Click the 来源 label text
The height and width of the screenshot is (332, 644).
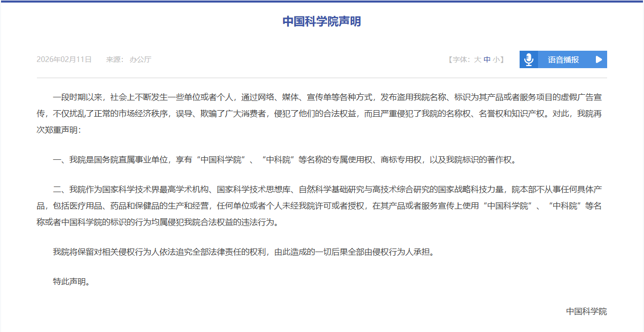tap(114, 59)
